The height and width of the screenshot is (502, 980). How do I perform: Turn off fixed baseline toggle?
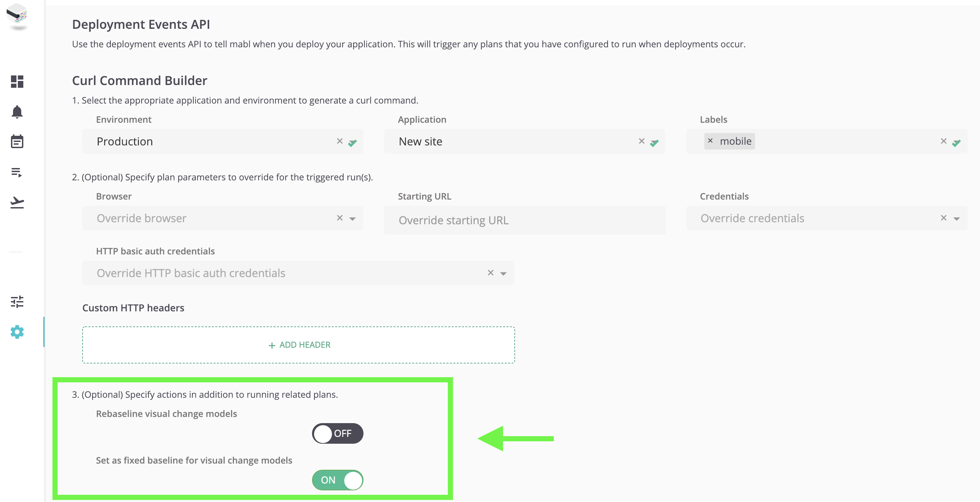pos(337,480)
